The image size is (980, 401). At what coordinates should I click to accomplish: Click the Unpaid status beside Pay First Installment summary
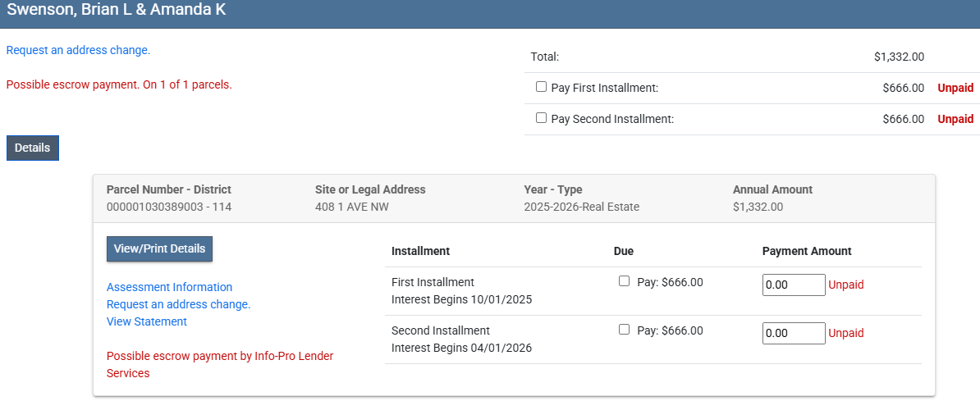pos(955,88)
